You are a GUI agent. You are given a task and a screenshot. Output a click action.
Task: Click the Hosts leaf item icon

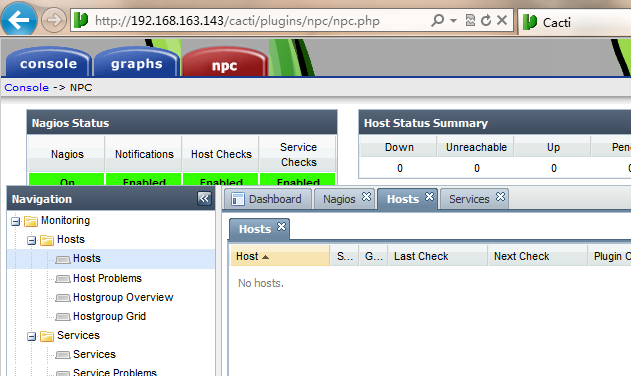point(62,260)
